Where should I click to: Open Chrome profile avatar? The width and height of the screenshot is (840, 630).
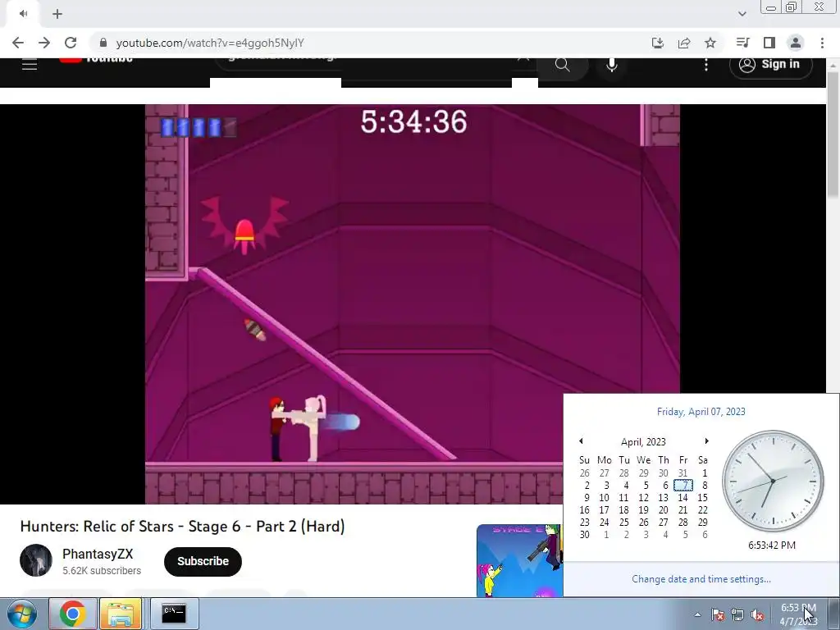coord(796,43)
